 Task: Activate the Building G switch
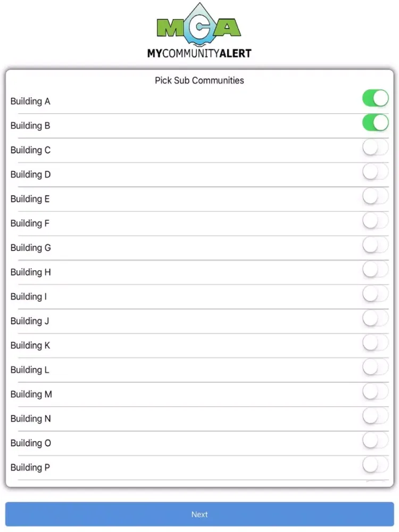tap(375, 245)
